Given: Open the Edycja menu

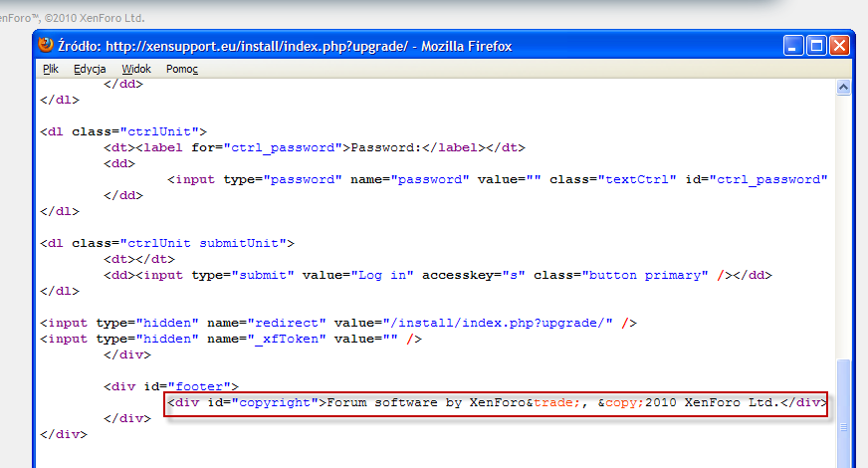Looking at the screenshot, I should point(90,69).
